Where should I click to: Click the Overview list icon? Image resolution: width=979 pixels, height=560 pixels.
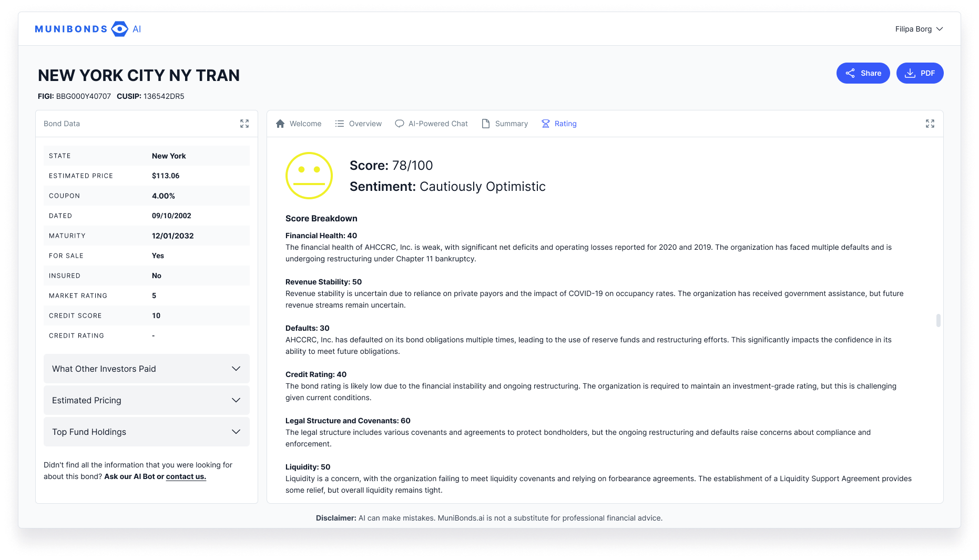point(340,124)
